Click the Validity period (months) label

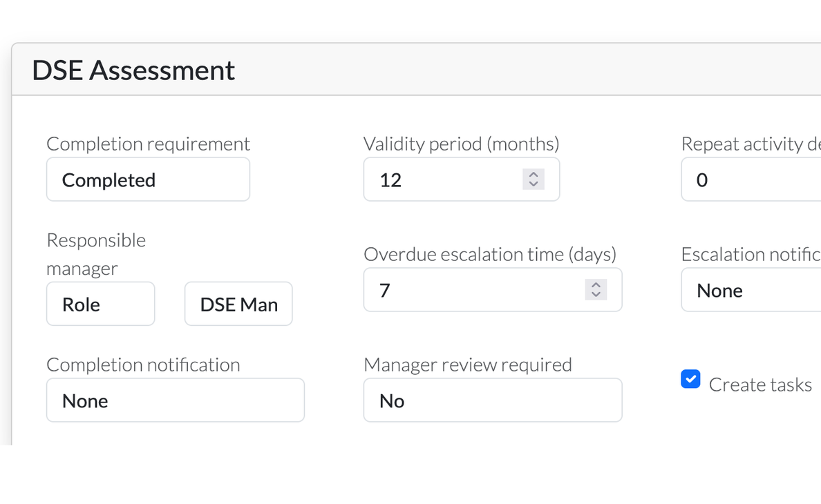(x=461, y=144)
